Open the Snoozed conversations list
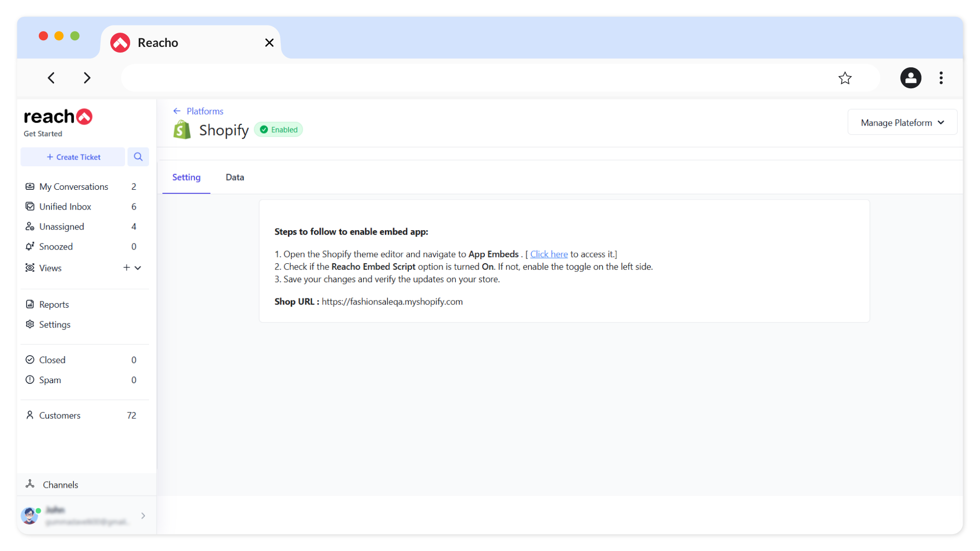Viewport: 980px width, 551px height. click(x=56, y=247)
